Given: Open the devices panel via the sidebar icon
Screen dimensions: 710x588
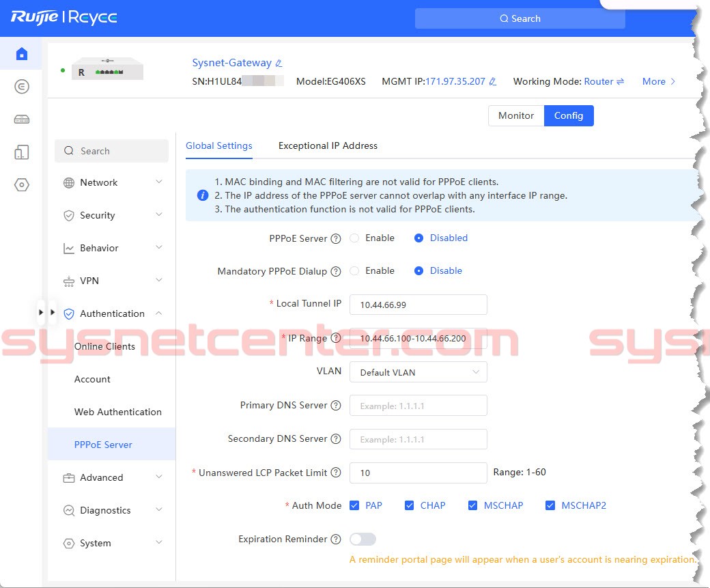Looking at the screenshot, I should click(x=21, y=120).
